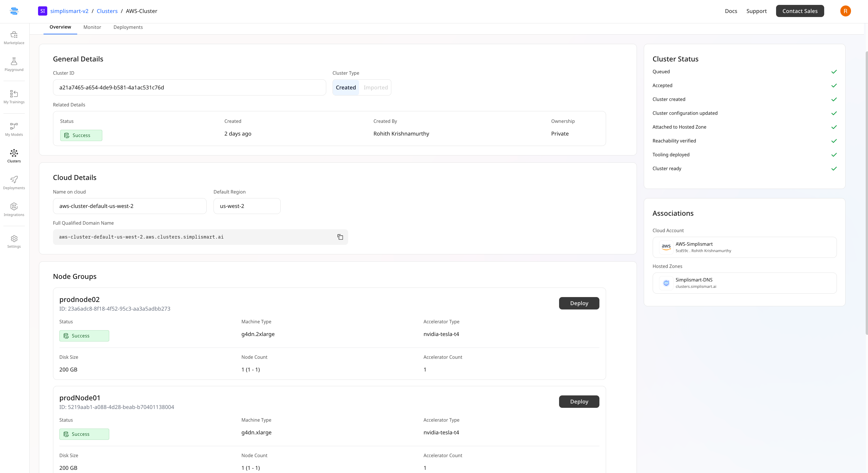Click the Simplismart logo icon
The height and width of the screenshot is (473, 868).
[14, 11]
